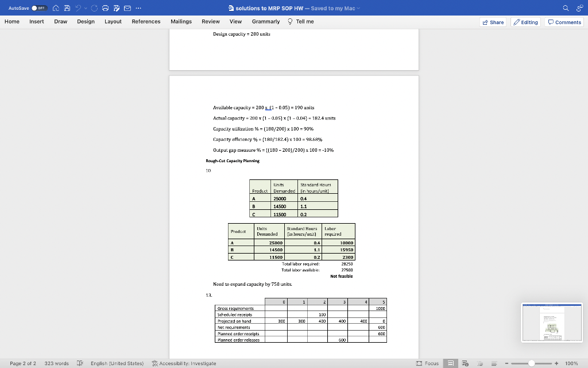
Task: Open the Grammarly tab
Action: point(266,21)
